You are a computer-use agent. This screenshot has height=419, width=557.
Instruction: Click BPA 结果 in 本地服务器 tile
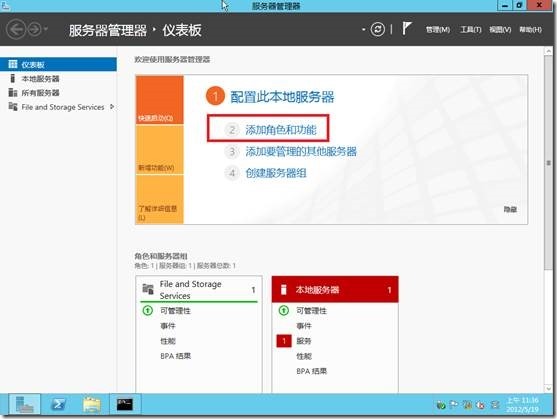[312, 371]
